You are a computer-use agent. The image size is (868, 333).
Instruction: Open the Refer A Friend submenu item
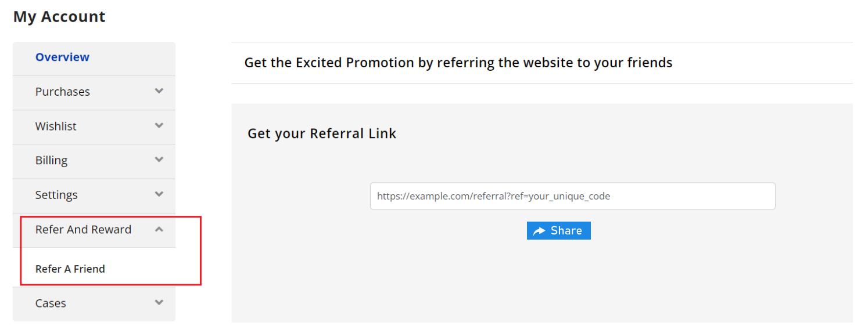tap(70, 269)
